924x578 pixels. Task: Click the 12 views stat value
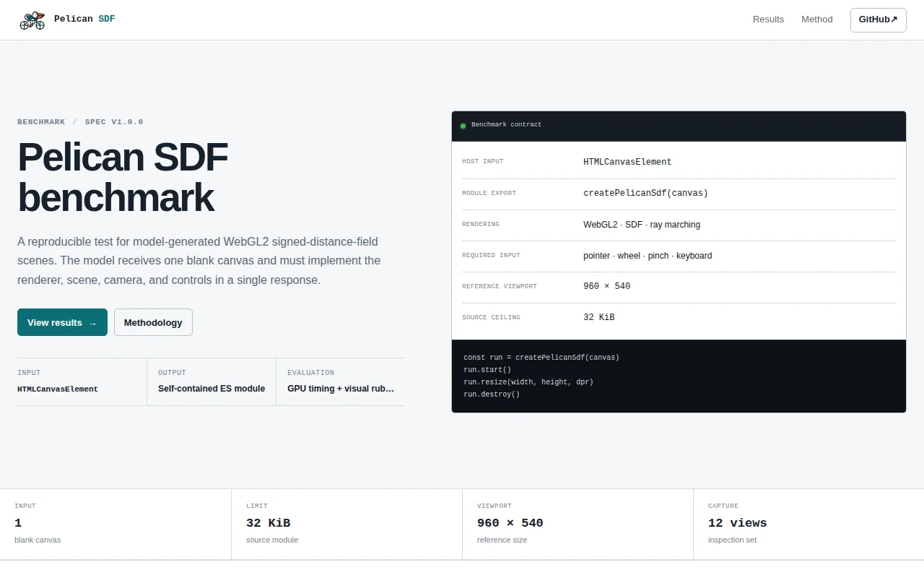(x=738, y=523)
